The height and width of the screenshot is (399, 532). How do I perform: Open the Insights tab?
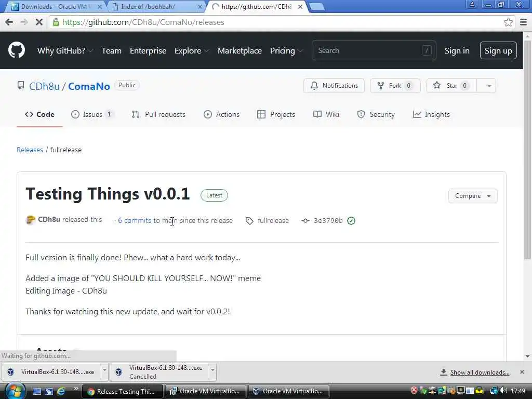point(431,114)
